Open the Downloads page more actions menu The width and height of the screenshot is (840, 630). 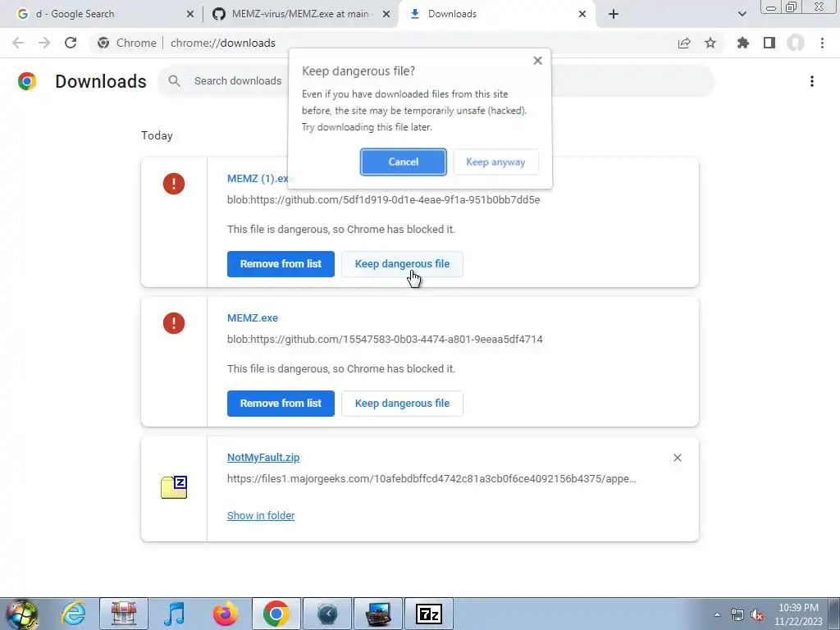(811, 81)
